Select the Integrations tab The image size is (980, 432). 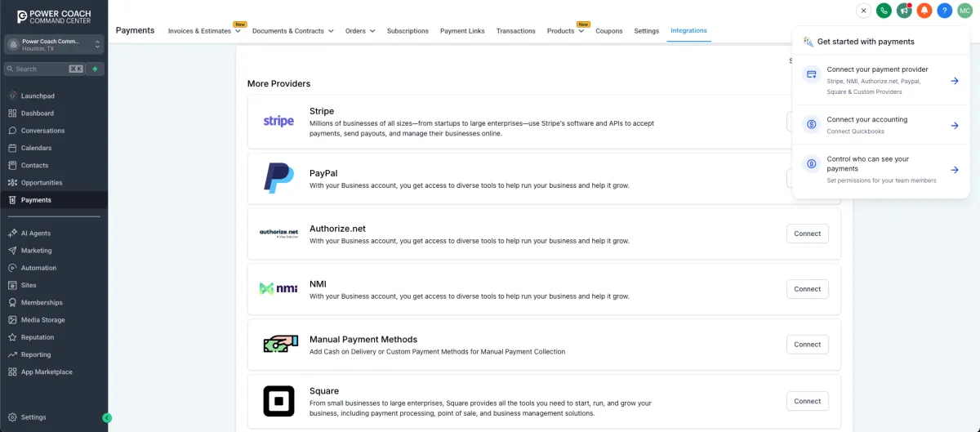coord(688,30)
